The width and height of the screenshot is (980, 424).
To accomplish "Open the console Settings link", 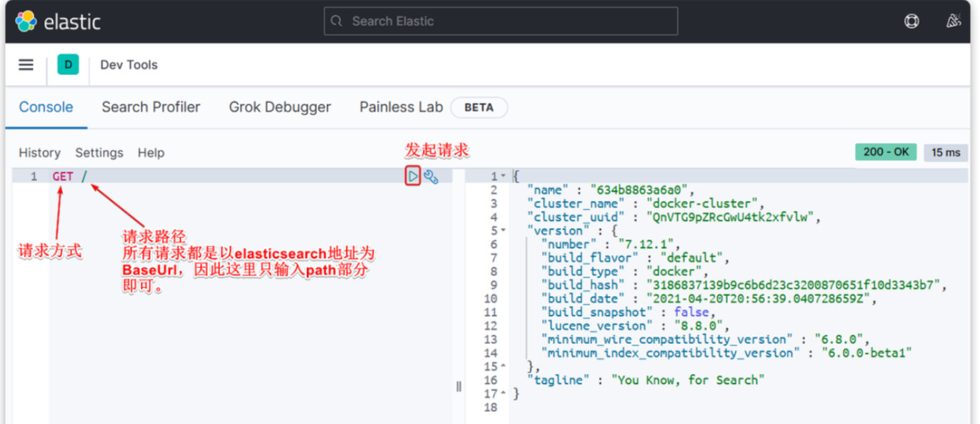I will [x=99, y=153].
